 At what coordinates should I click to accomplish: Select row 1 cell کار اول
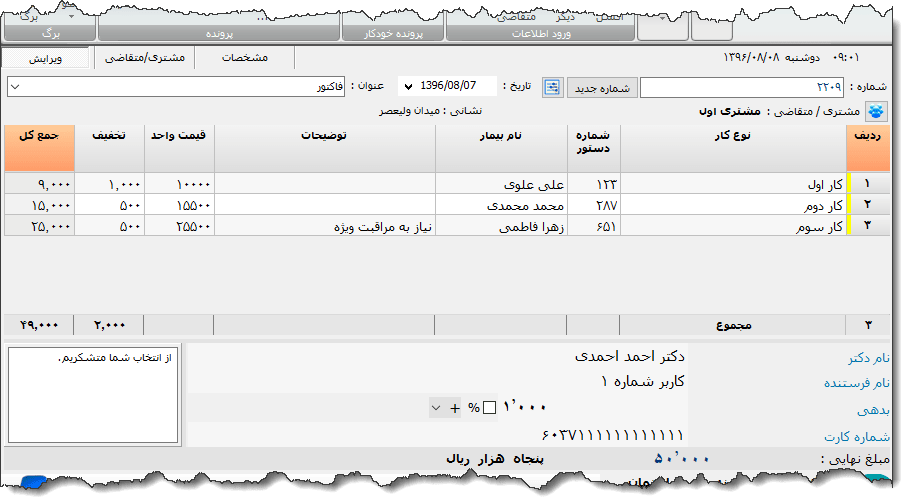pyautogui.click(x=733, y=184)
